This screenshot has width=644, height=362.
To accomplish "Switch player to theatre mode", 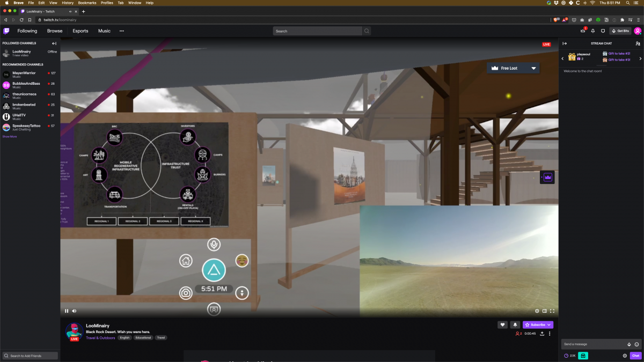I will 544,311.
